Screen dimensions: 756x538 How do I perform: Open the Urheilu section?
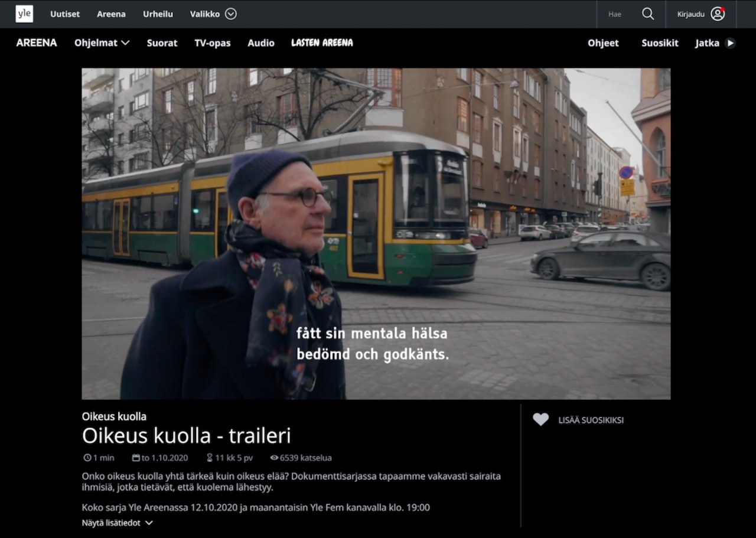tap(158, 14)
